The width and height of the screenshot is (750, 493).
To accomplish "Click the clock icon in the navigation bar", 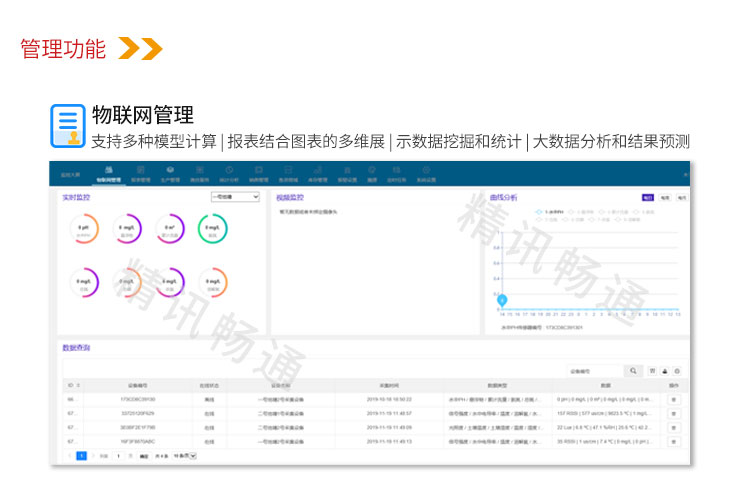I will (x=229, y=170).
